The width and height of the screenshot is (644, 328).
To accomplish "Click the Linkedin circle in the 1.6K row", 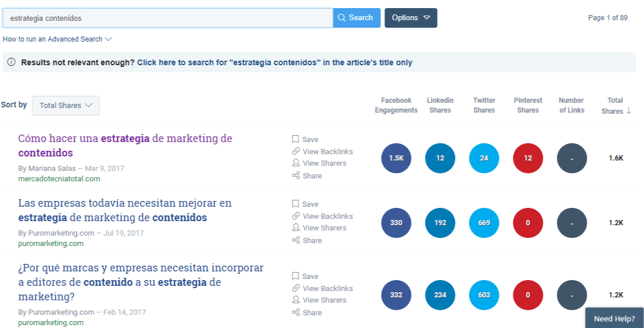I will point(440,158).
